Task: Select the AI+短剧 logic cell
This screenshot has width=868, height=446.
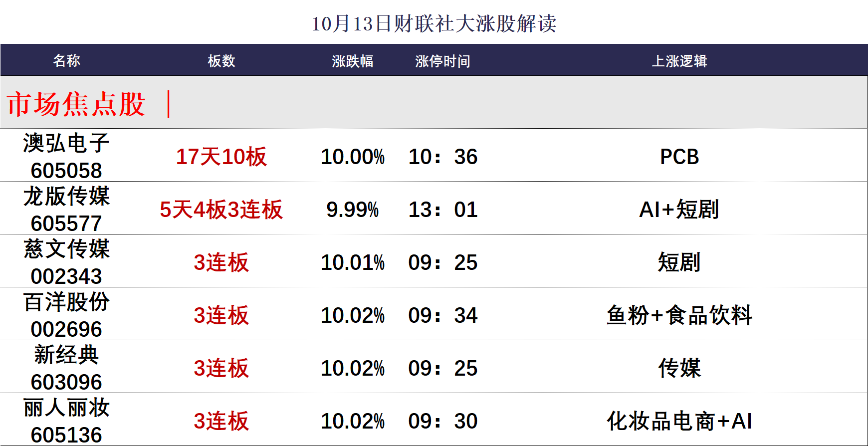Action: [679, 210]
